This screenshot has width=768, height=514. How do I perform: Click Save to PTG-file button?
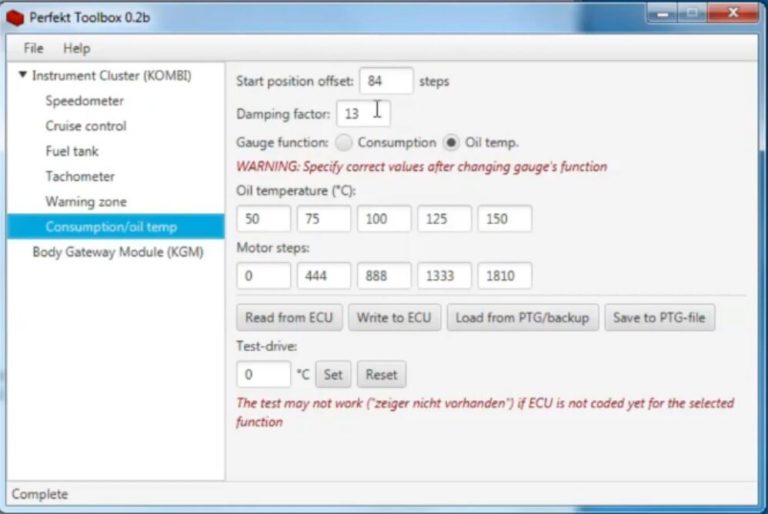tap(658, 318)
